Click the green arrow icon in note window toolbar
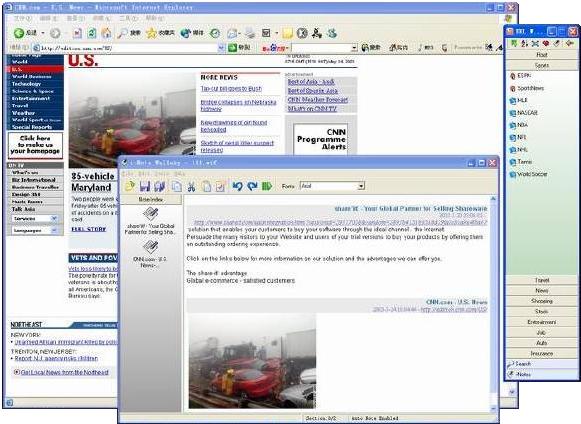 tap(267, 186)
